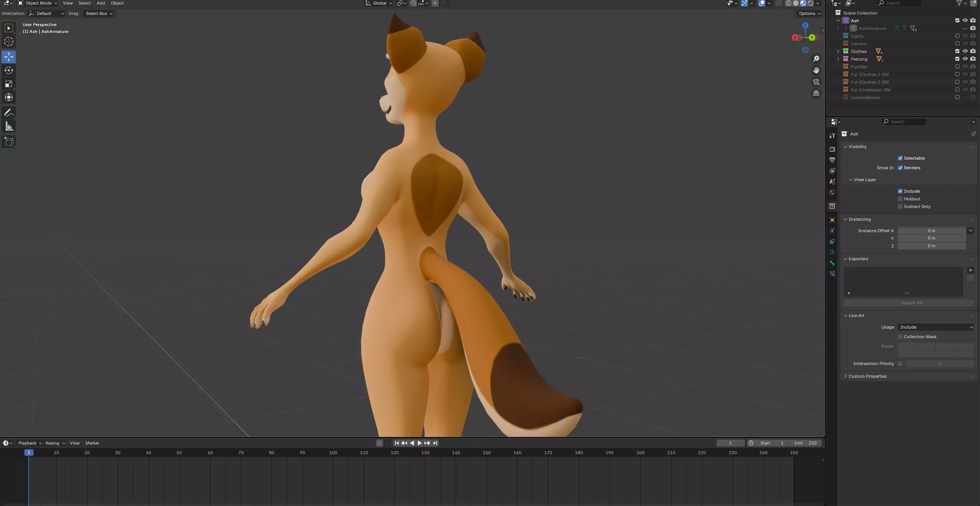Uncheck Show In Renders checkbox

(x=900, y=168)
